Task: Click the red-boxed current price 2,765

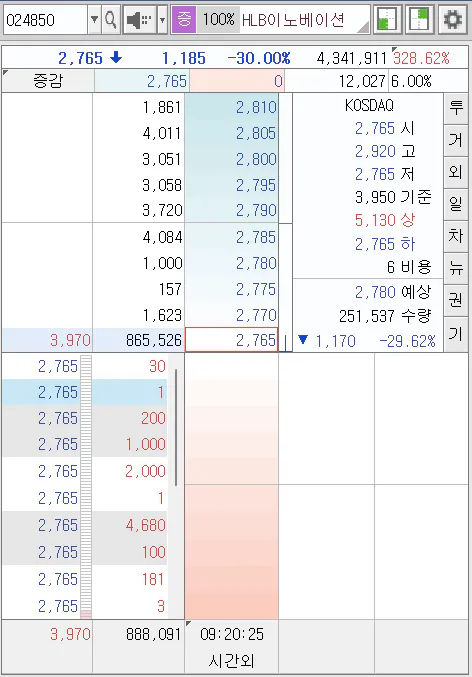Action: click(231, 340)
